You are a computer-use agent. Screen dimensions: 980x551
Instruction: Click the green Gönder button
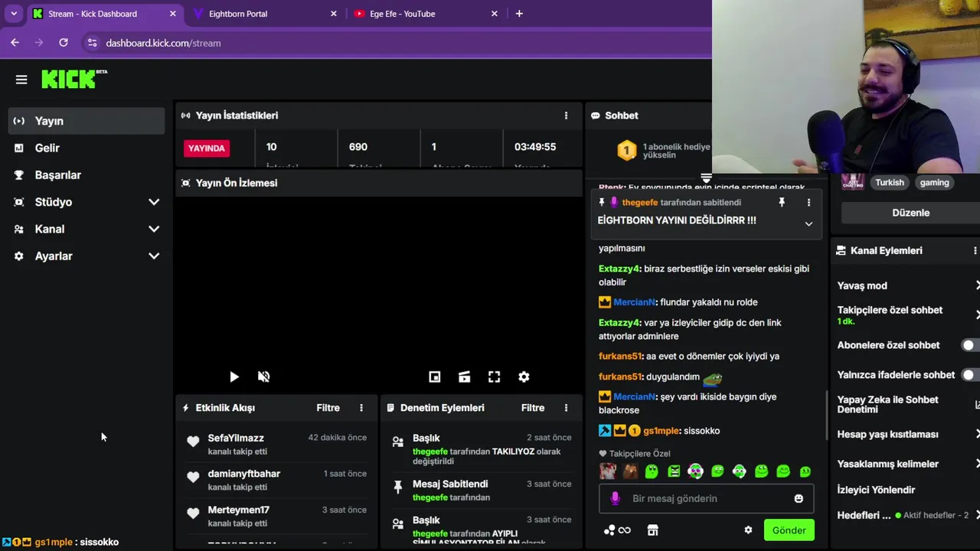[789, 530]
